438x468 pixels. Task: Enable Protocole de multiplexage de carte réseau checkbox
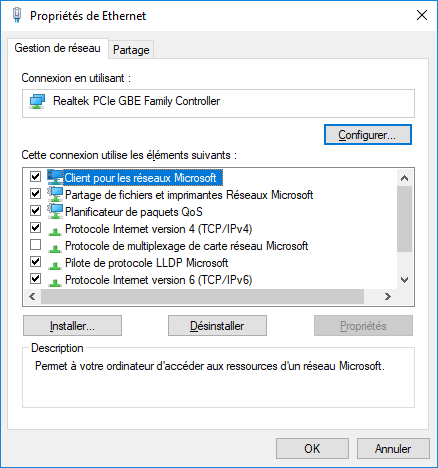click(35, 245)
